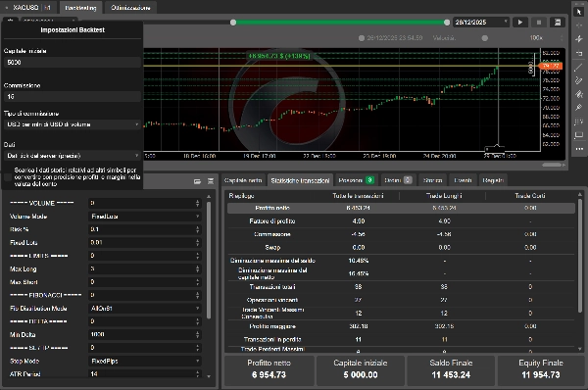Switch to Ottimizzazione tab
588x390 pixels.
pyautogui.click(x=130, y=8)
